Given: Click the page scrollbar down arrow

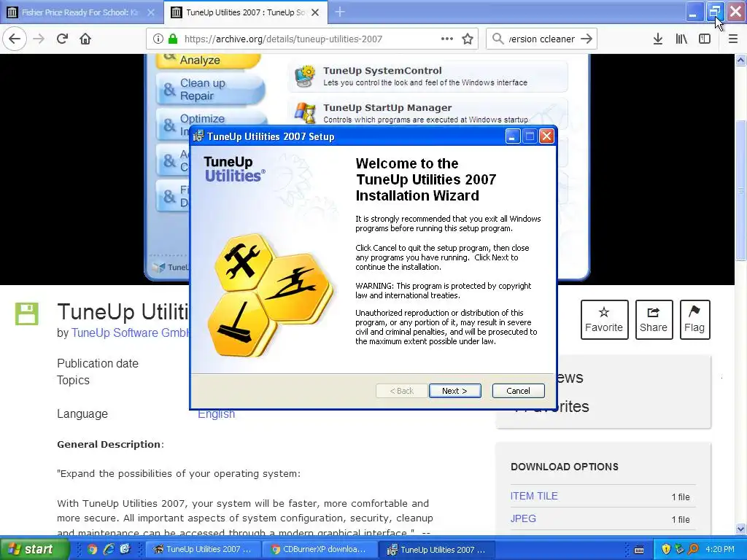Looking at the screenshot, I should 740,529.
